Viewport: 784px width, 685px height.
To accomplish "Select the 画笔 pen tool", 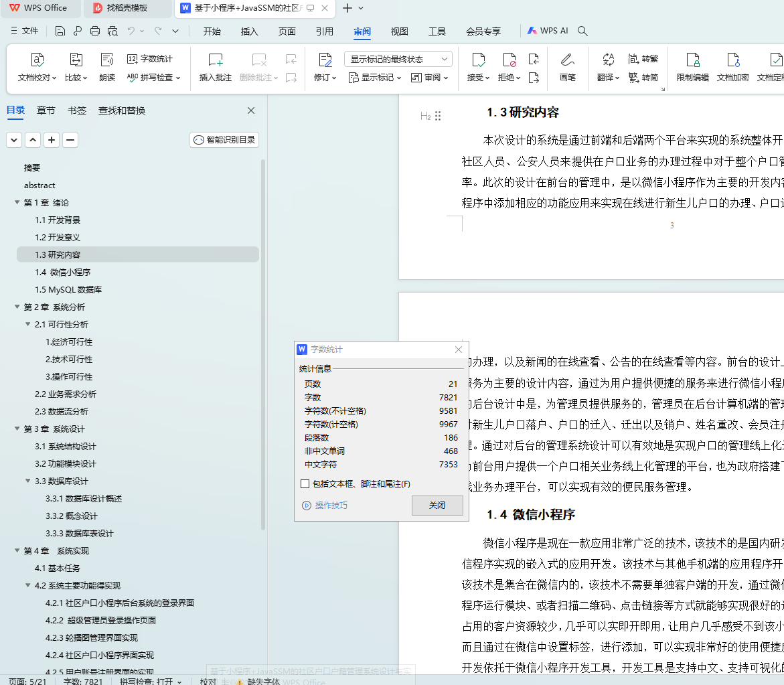I will tap(568, 68).
